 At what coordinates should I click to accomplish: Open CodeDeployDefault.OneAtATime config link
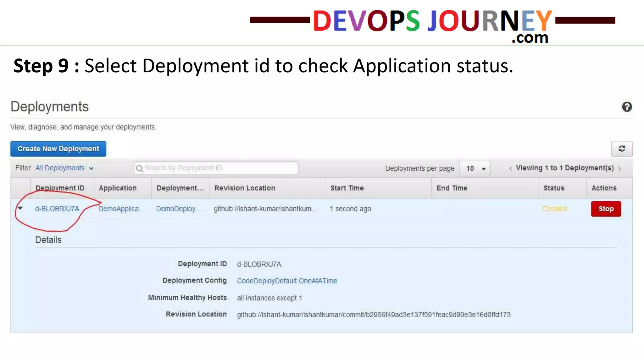click(287, 281)
